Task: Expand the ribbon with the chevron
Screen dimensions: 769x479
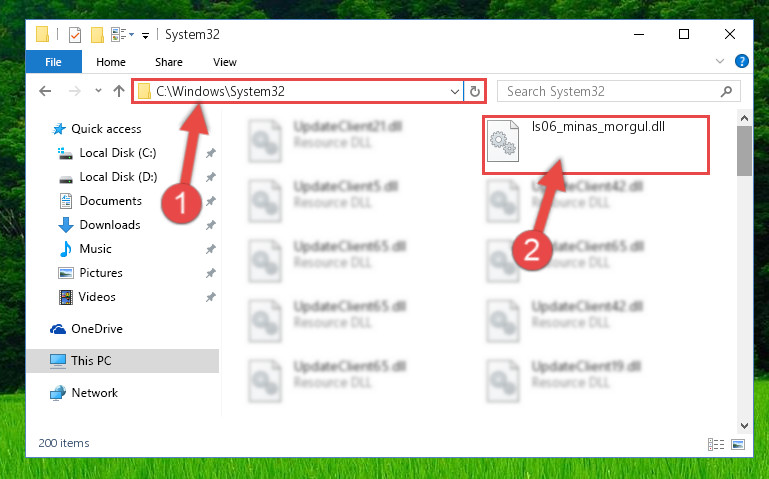Action: 719,61
